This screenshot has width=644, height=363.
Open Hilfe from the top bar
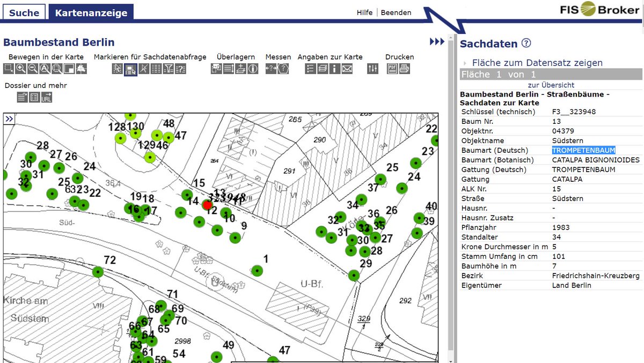coord(364,12)
